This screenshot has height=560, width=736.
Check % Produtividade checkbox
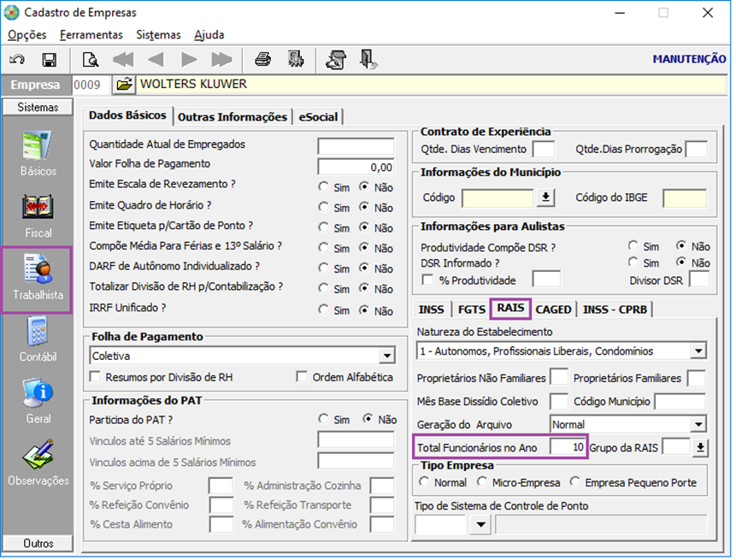click(x=427, y=280)
